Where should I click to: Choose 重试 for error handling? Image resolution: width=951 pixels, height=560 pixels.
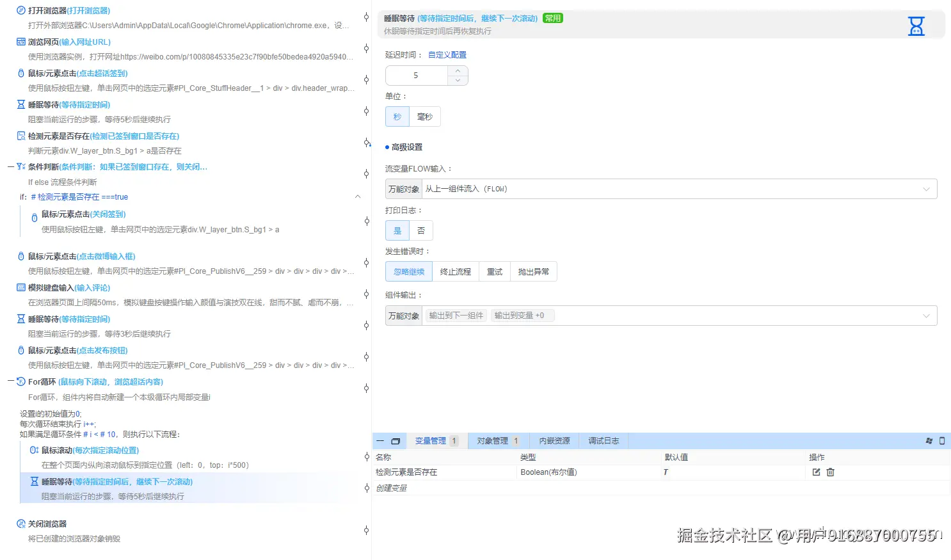click(495, 272)
